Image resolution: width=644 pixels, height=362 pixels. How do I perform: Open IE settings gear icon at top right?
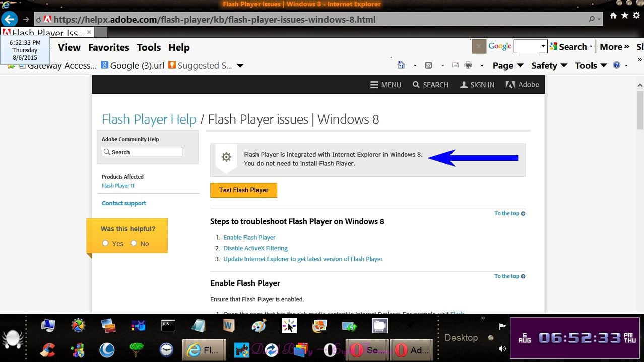point(636,16)
